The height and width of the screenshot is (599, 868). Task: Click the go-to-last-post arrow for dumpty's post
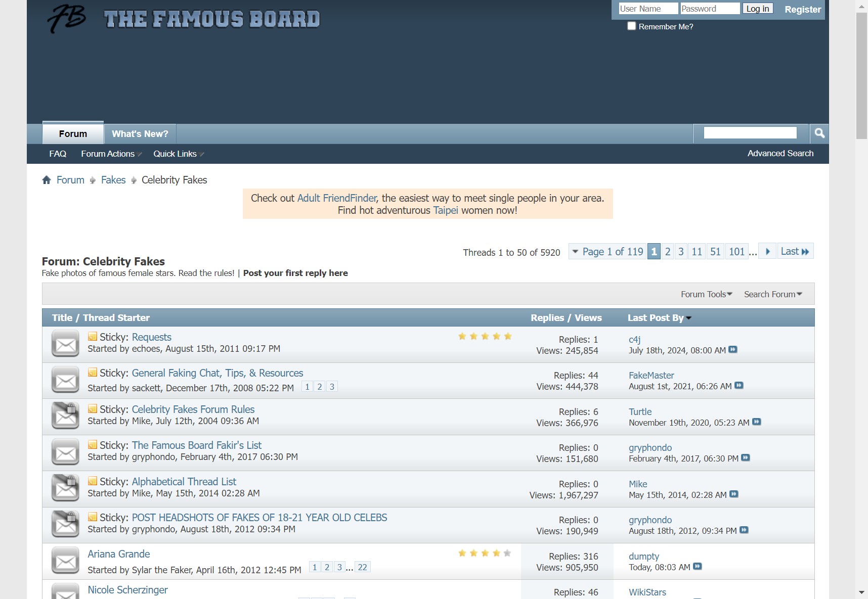pyautogui.click(x=697, y=567)
